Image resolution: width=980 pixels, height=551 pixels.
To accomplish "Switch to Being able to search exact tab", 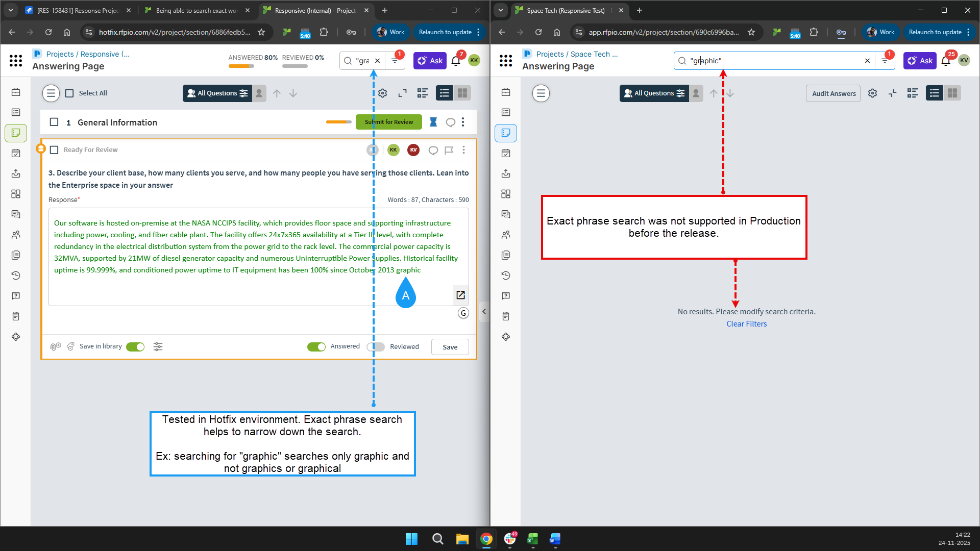I will pos(197,10).
